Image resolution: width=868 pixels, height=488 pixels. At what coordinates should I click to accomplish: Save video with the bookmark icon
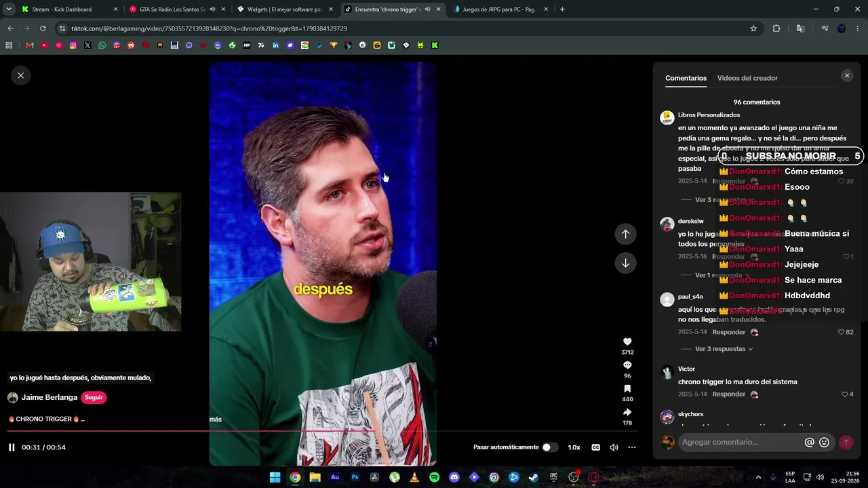(x=627, y=388)
